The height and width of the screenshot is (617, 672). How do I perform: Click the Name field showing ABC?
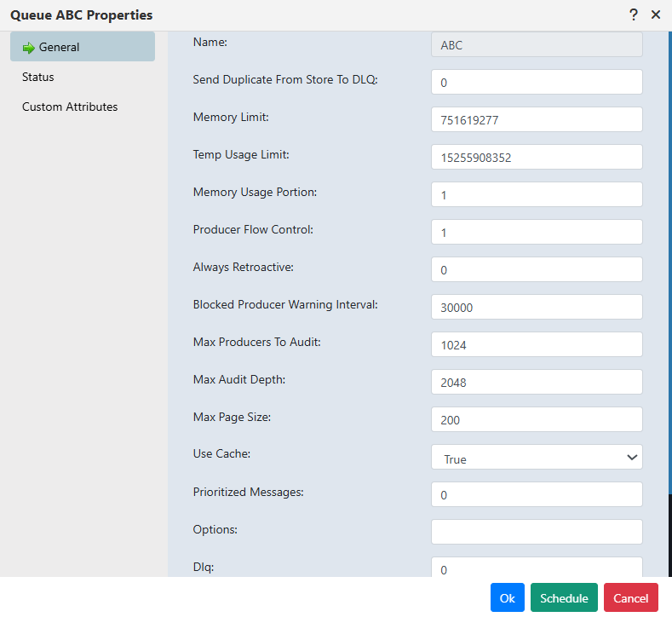pos(537,44)
